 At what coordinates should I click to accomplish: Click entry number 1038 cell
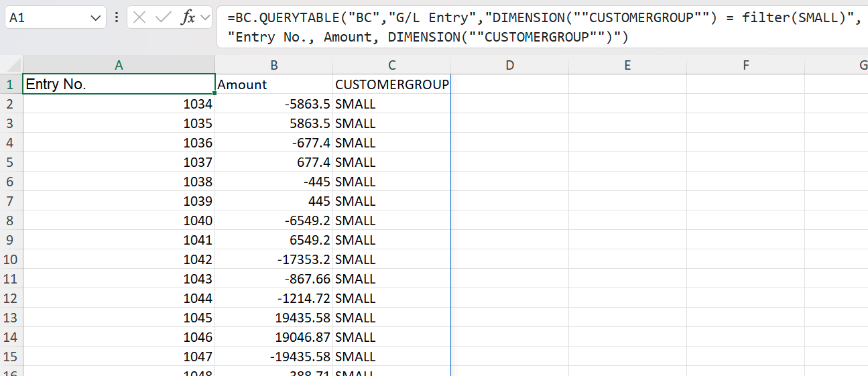point(119,182)
